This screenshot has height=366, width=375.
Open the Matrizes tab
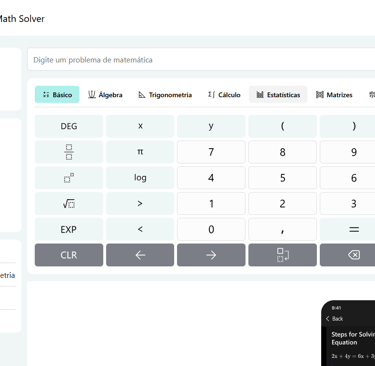334,95
